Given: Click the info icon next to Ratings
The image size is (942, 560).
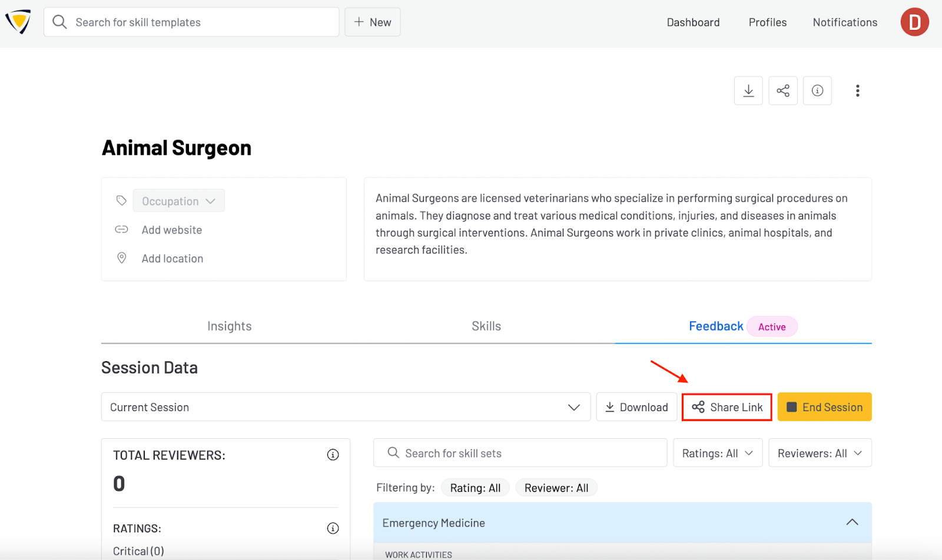Looking at the screenshot, I should pyautogui.click(x=333, y=528).
